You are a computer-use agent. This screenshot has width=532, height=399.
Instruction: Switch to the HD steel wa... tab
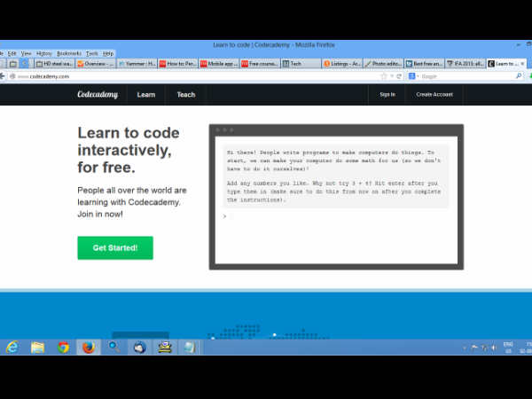point(55,64)
